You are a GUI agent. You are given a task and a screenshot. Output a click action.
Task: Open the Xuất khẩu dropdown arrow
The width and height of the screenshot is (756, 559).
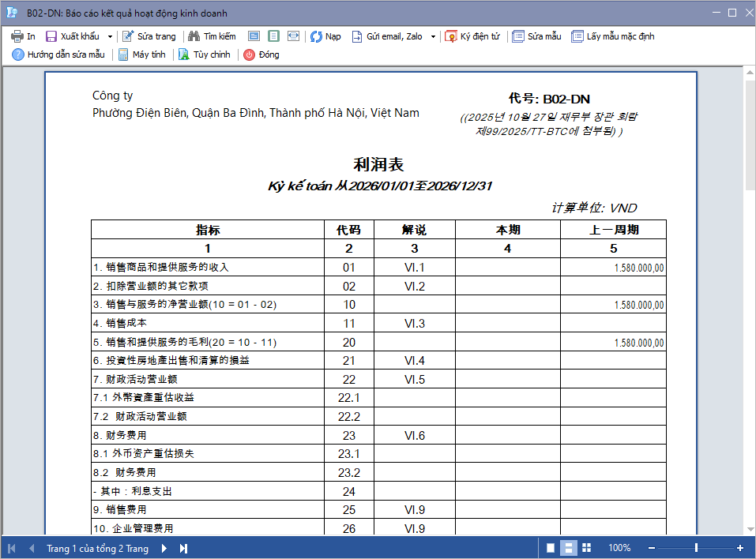tap(110, 36)
